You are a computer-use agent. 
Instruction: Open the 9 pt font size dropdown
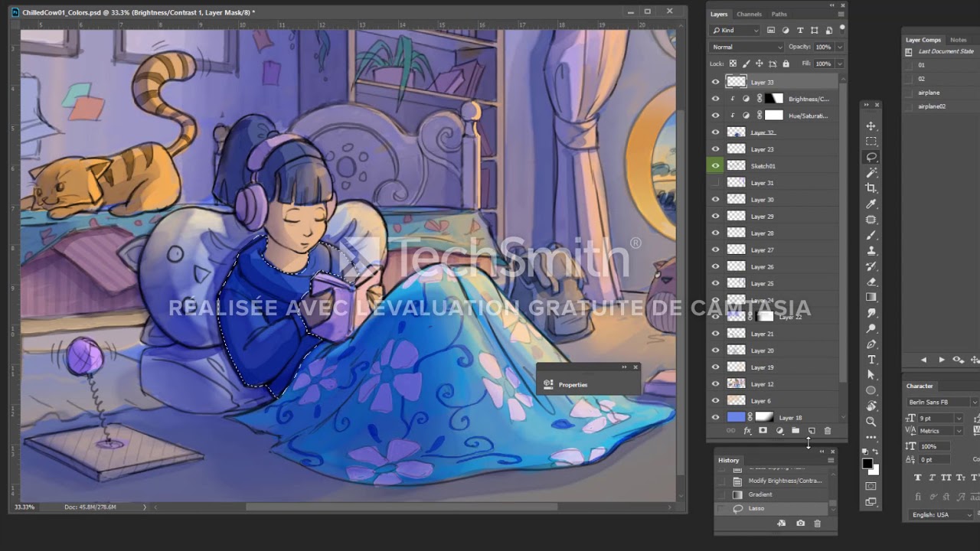pos(958,418)
